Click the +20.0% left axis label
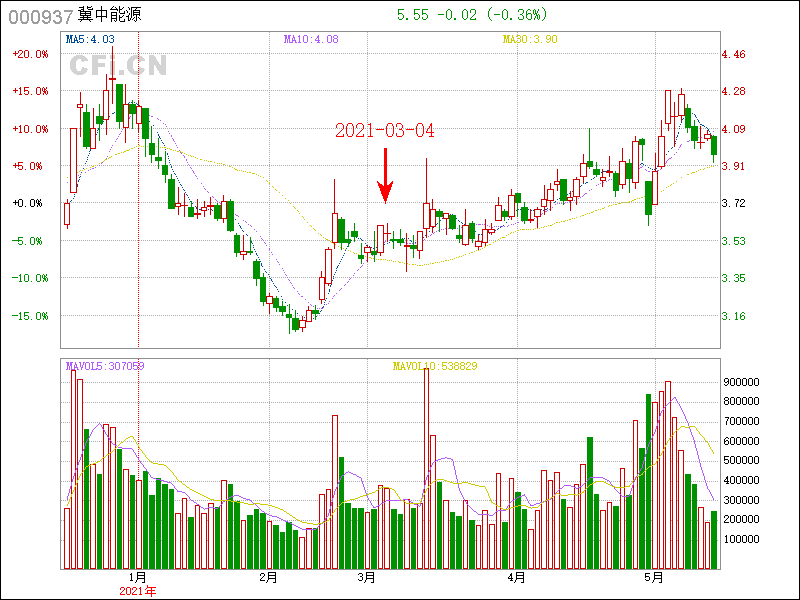This screenshot has height=600, width=800. click(x=30, y=54)
